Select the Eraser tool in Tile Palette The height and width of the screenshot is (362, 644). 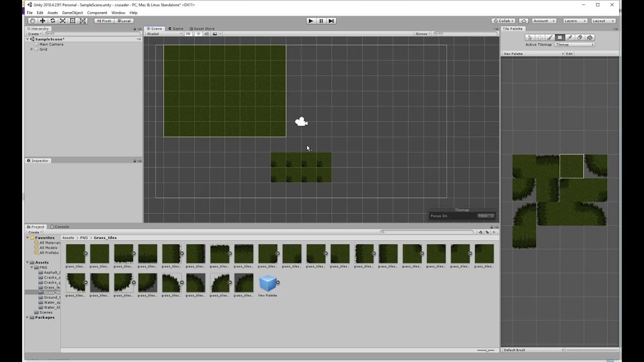point(580,37)
